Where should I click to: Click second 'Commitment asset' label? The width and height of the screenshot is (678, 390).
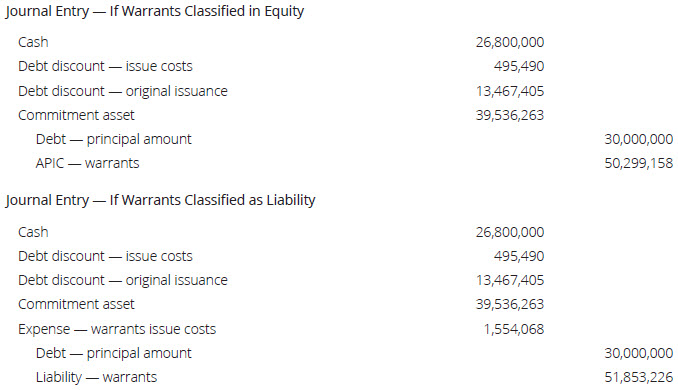tap(76, 304)
